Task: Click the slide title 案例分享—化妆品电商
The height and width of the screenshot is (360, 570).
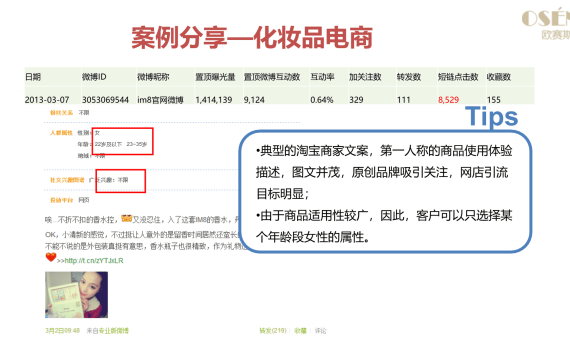Action: [252, 37]
